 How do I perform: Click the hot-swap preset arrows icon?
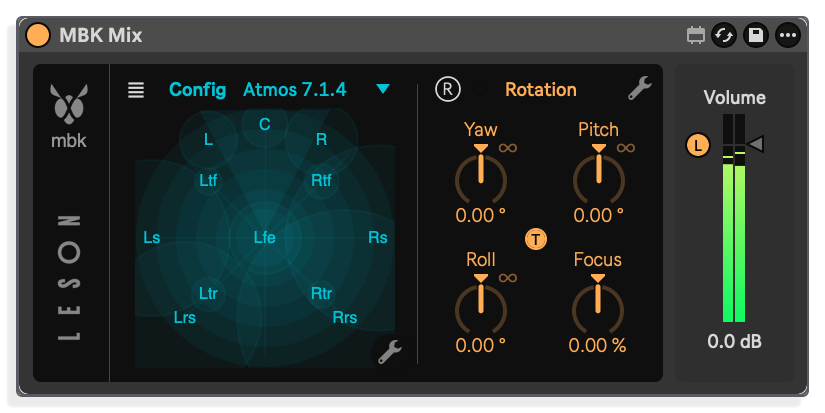click(x=725, y=35)
